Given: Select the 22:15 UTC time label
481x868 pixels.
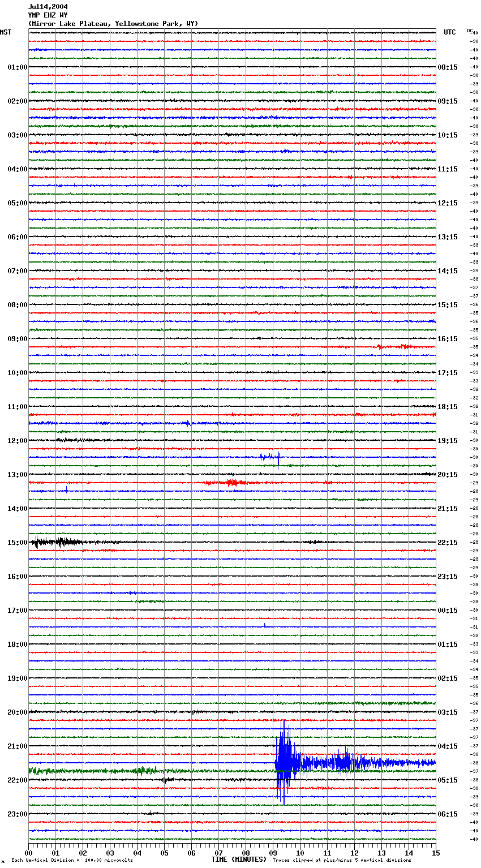Looking at the screenshot, I should coord(448,543).
